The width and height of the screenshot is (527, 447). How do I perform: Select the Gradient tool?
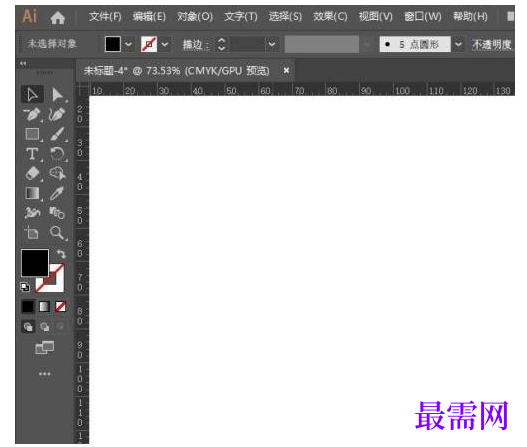click(32, 193)
